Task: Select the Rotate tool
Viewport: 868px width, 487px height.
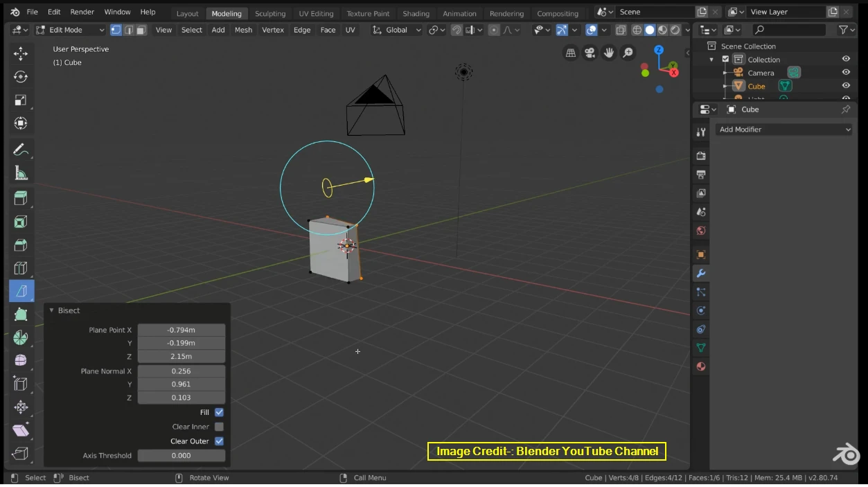Action: tap(21, 77)
